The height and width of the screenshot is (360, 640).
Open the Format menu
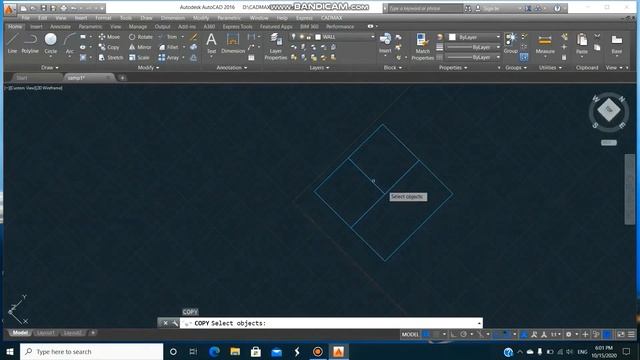click(103, 18)
